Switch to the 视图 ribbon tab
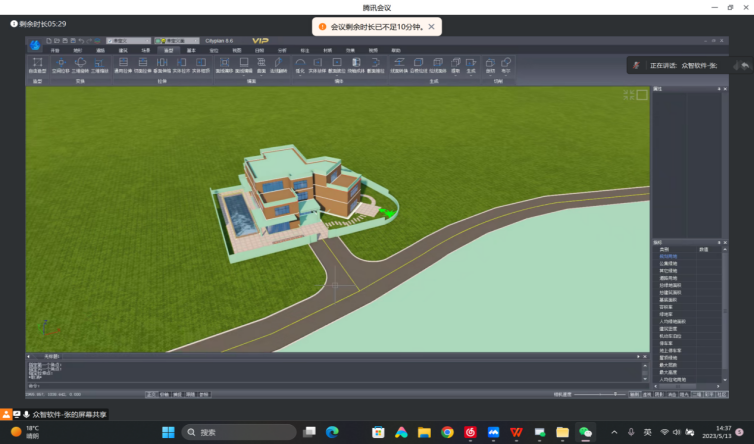The height and width of the screenshot is (444, 754). coord(237,49)
